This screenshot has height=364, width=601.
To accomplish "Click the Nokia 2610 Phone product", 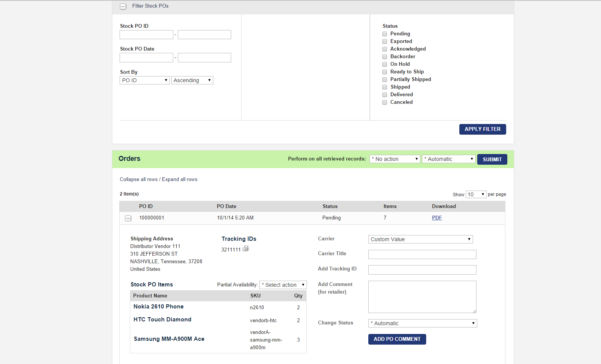I will (x=158, y=307).
